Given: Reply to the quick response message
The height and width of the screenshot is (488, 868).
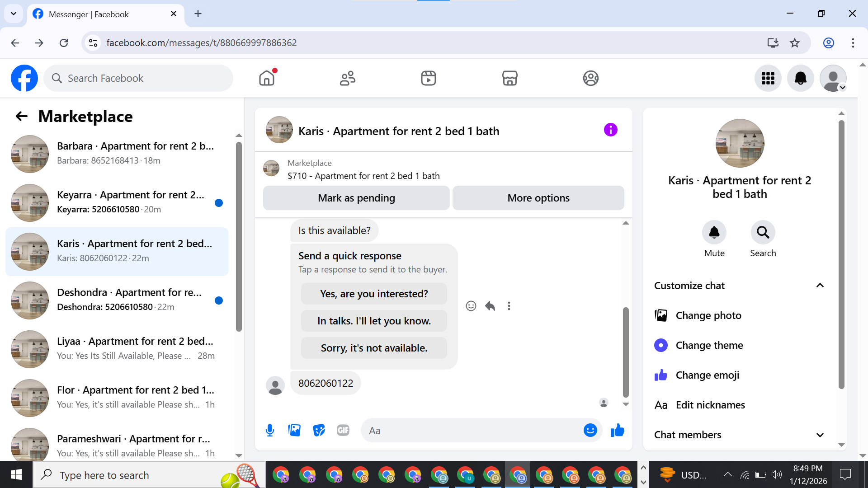Looking at the screenshot, I should point(490,306).
